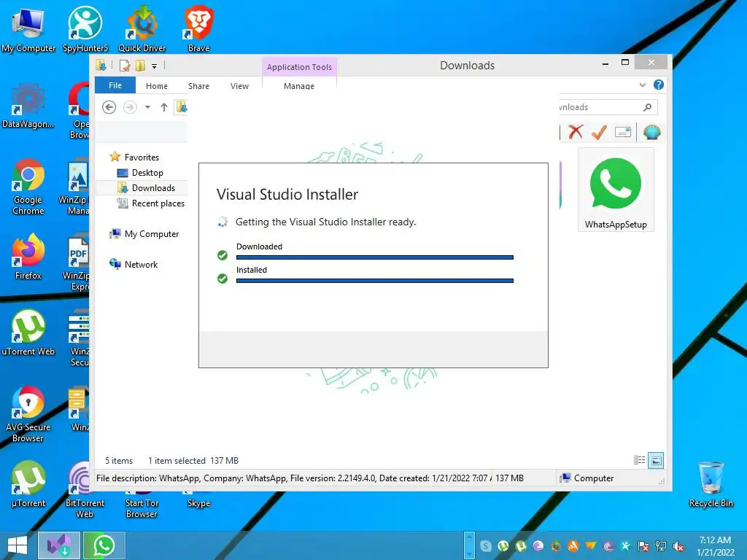
Task: Click '1 item selected 137 MB' status text
Action: pyautogui.click(x=193, y=461)
